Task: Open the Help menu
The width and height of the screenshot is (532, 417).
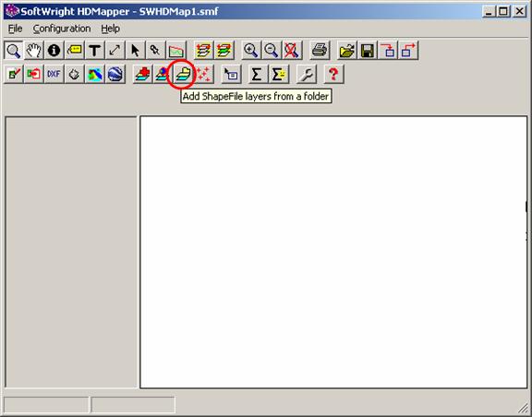Action: point(110,29)
